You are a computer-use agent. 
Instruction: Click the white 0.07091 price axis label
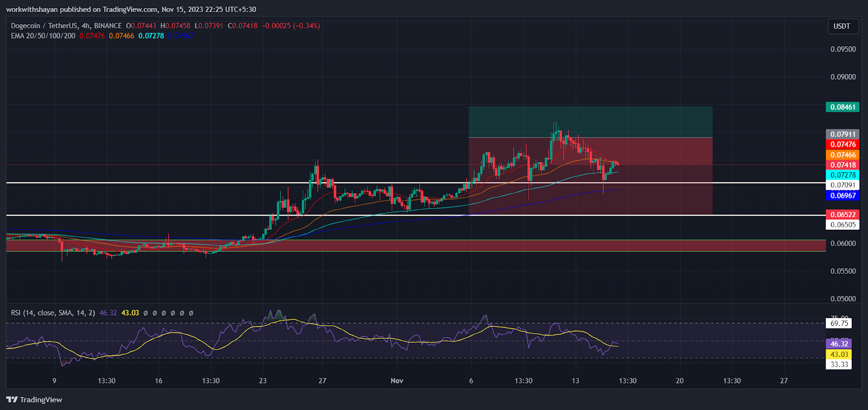click(843, 185)
